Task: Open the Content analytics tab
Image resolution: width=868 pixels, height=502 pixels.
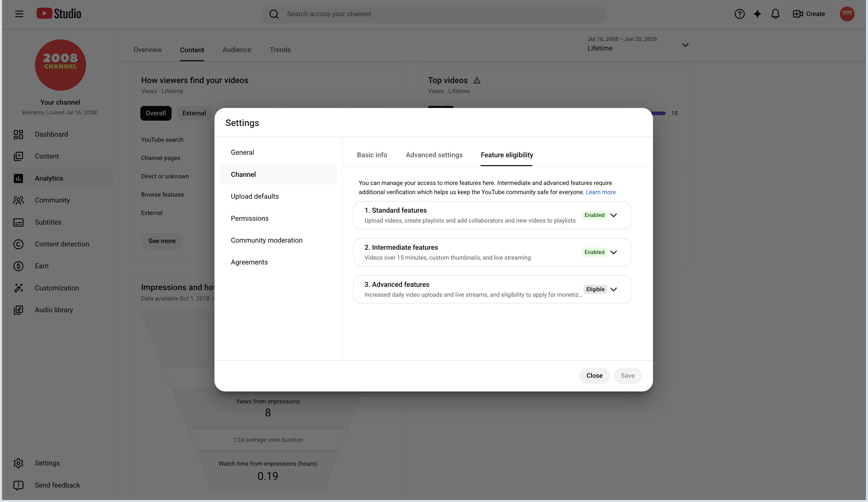Action: click(192, 50)
